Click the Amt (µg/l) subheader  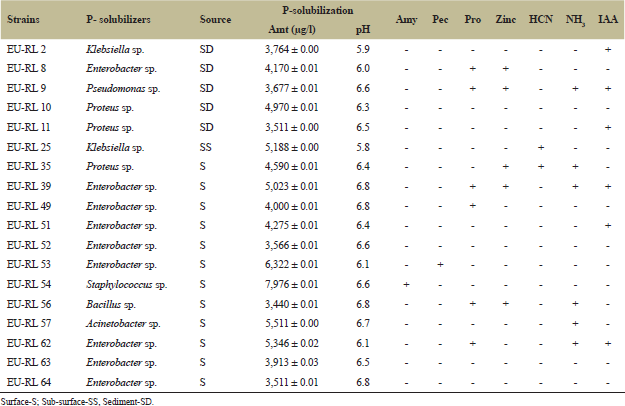tap(292, 30)
